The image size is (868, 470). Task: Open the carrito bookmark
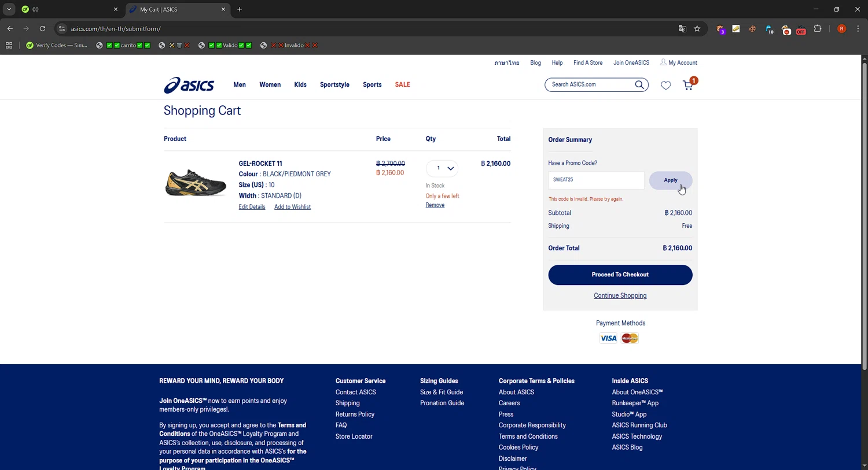pyautogui.click(x=123, y=45)
